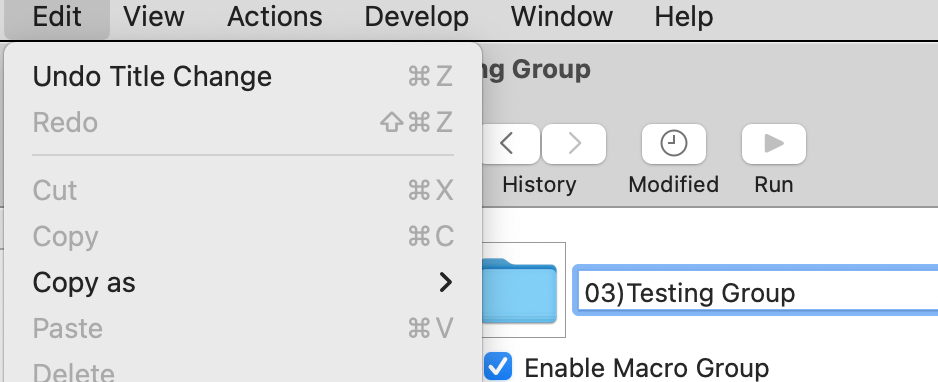This screenshot has width=938, height=382.
Task: Select the Copy menu entry
Action: (243, 236)
